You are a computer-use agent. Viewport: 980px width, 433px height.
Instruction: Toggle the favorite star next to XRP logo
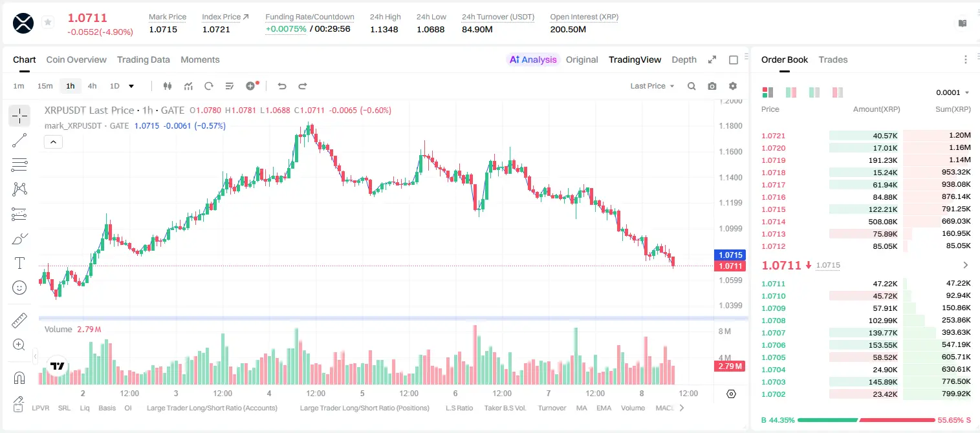coord(48,23)
